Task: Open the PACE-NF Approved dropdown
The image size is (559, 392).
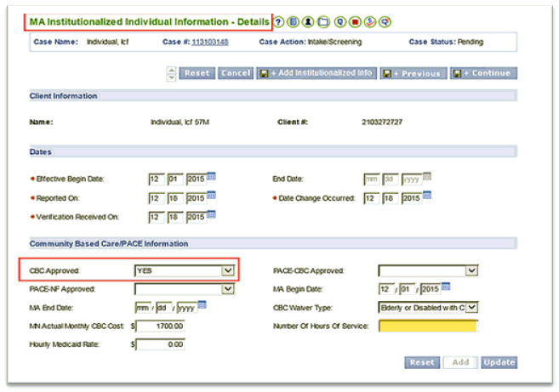Action: 226,289
